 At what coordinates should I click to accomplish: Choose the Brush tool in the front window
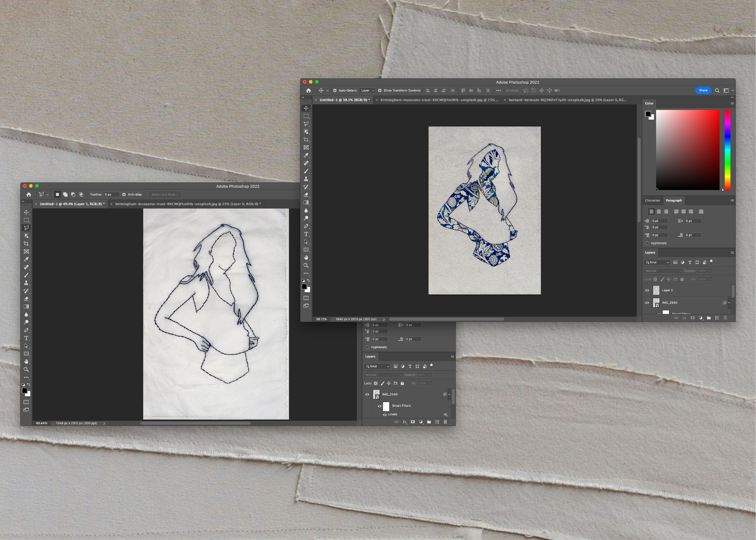coord(306,171)
